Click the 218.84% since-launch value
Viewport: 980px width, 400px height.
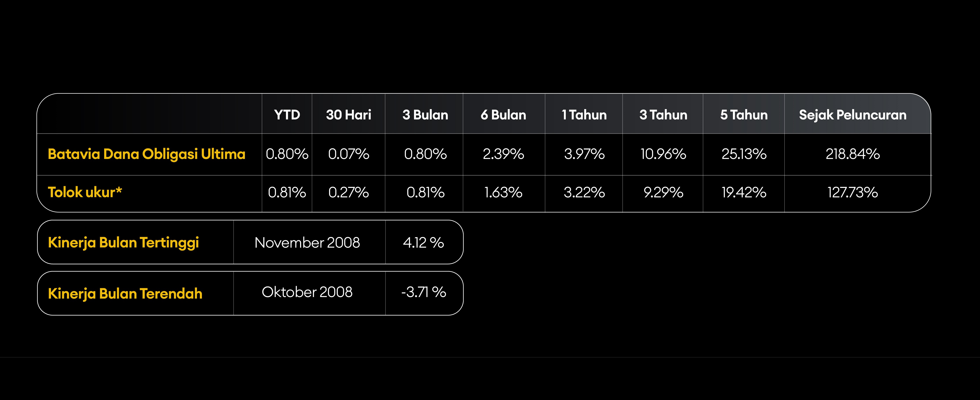pyautogui.click(x=853, y=154)
